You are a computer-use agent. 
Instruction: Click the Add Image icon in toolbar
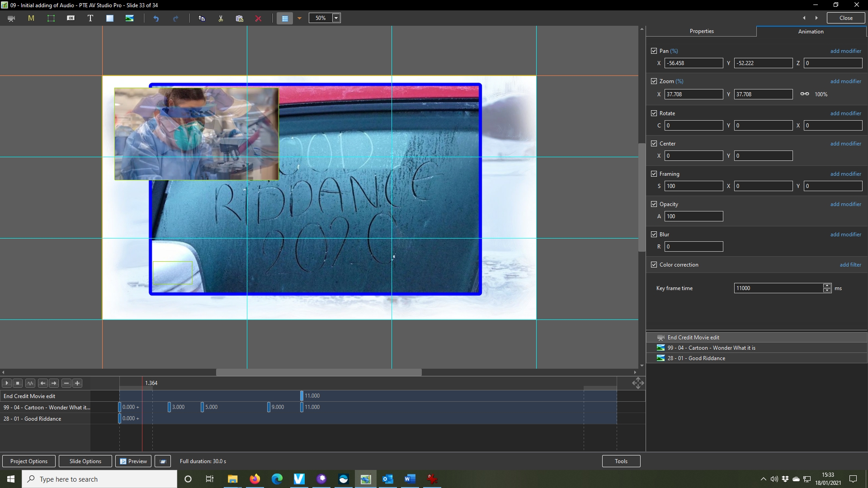[x=130, y=18]
